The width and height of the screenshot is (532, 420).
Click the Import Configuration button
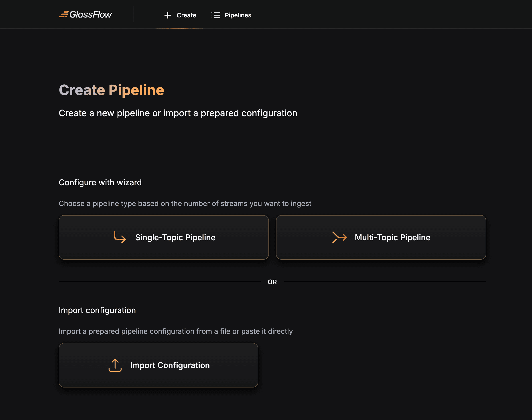158,365
